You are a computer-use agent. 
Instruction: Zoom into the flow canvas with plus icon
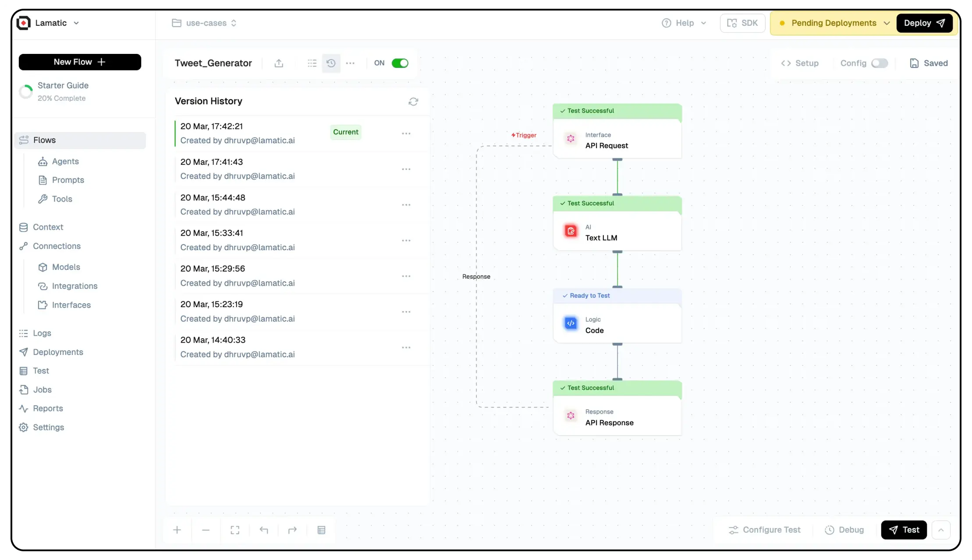(177, 530)
